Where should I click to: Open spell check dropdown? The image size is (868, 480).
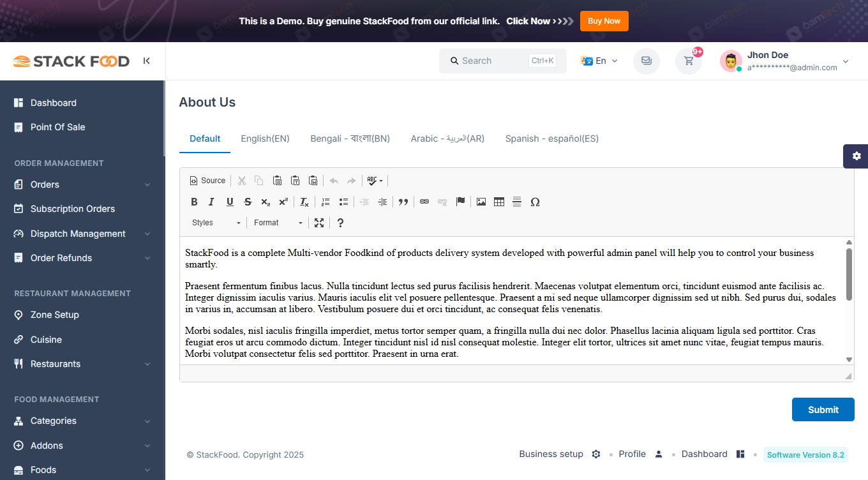pos(375,181)
